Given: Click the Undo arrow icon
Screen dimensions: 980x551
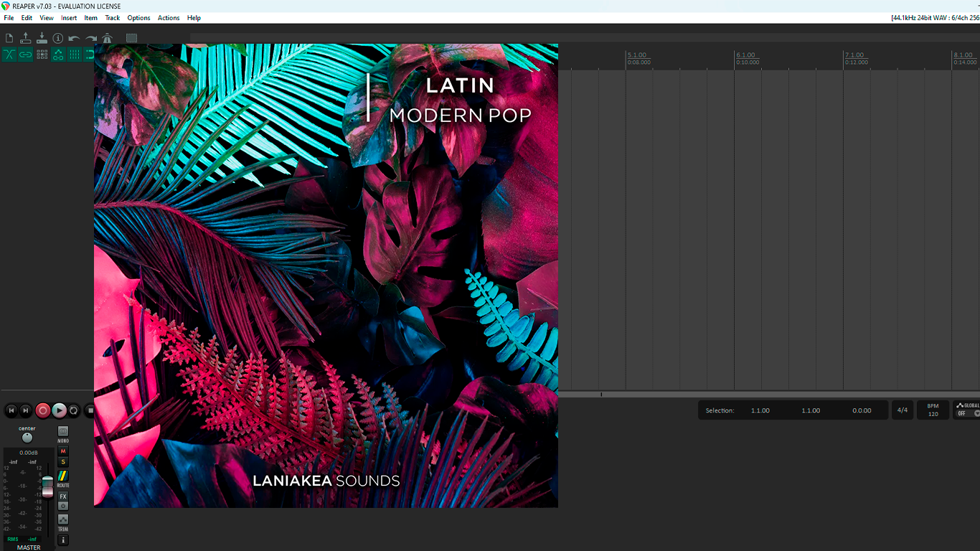Looking at the screenshot, I should coord(74,38).
